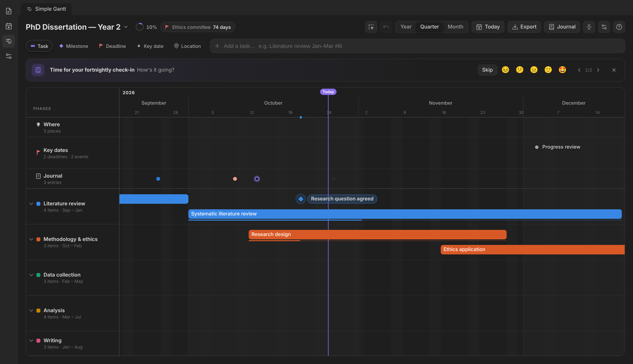The height and width of the screenshot is (364, 633).
Task: Click Ethics committee 74 days badge
Action: 198,27
